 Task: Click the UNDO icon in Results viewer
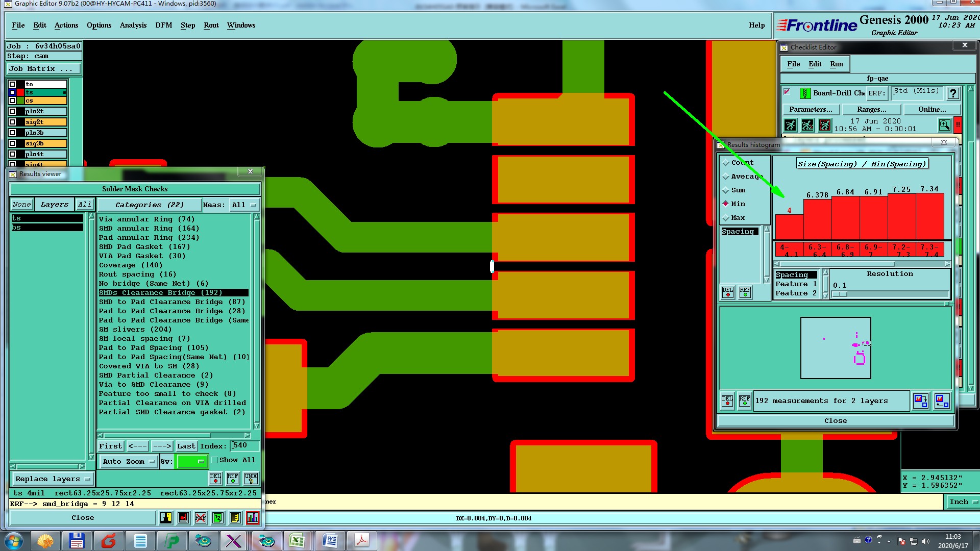(251, 478)
